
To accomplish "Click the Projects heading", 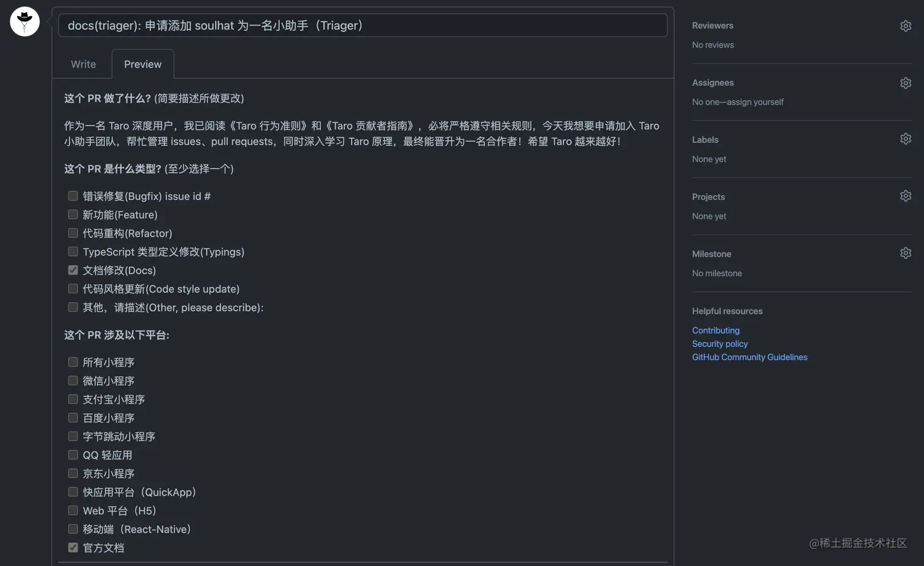I will click(708, 197).
